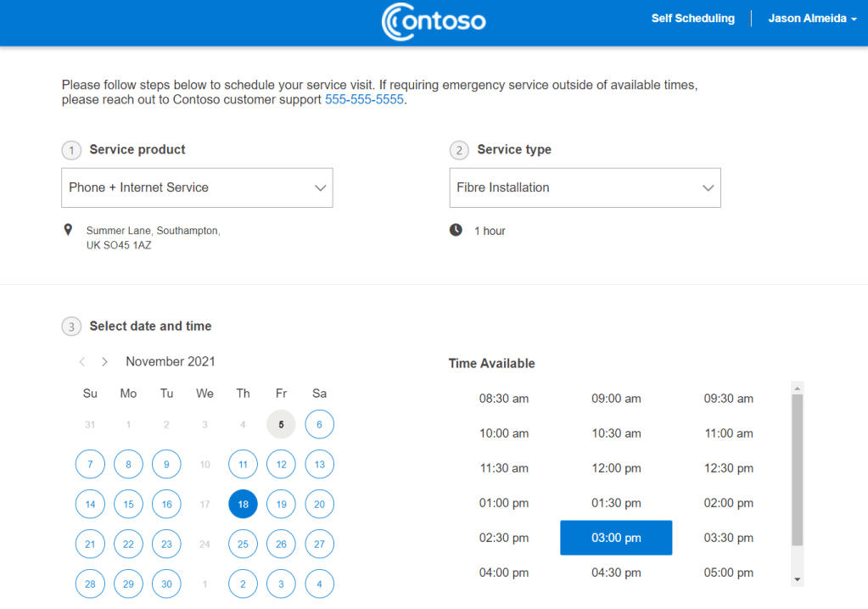Go to previous month in calendar

[82, 362]
